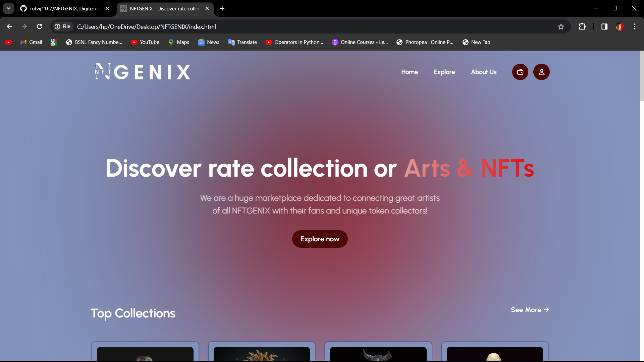Follow the See More link

coord(530,310)
